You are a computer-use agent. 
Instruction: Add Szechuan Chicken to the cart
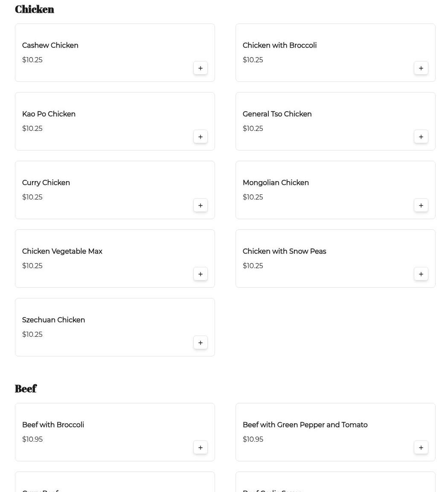point(201,343)
